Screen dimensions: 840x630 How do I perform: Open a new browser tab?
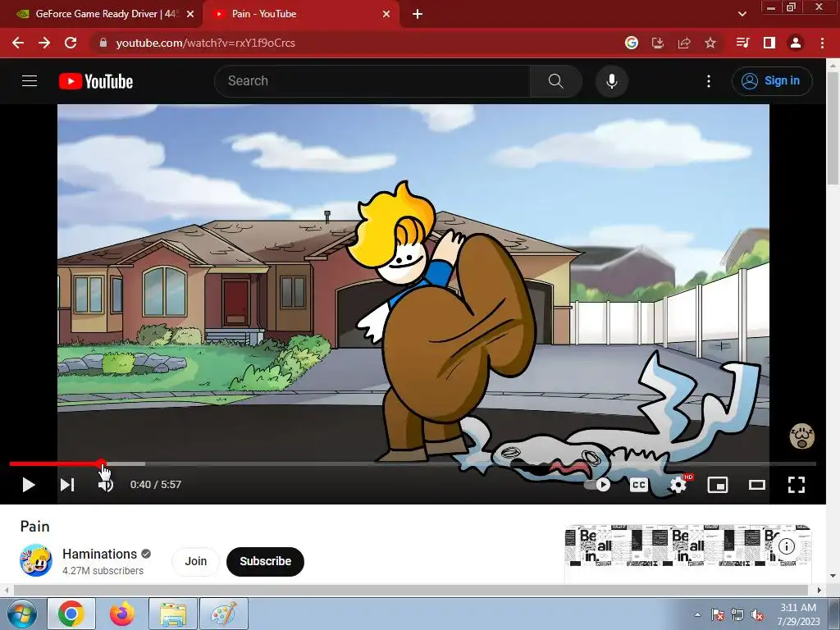(x=418, y=14)
